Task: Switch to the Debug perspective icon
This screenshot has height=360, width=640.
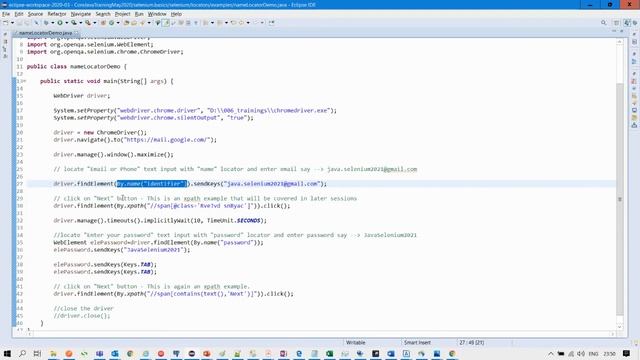Action: [635, 23]
